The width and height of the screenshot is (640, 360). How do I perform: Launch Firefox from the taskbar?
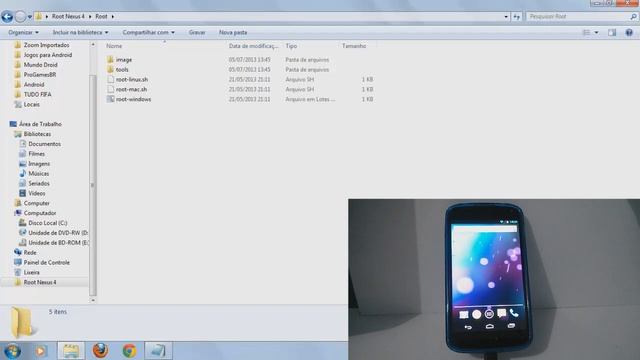100,351
